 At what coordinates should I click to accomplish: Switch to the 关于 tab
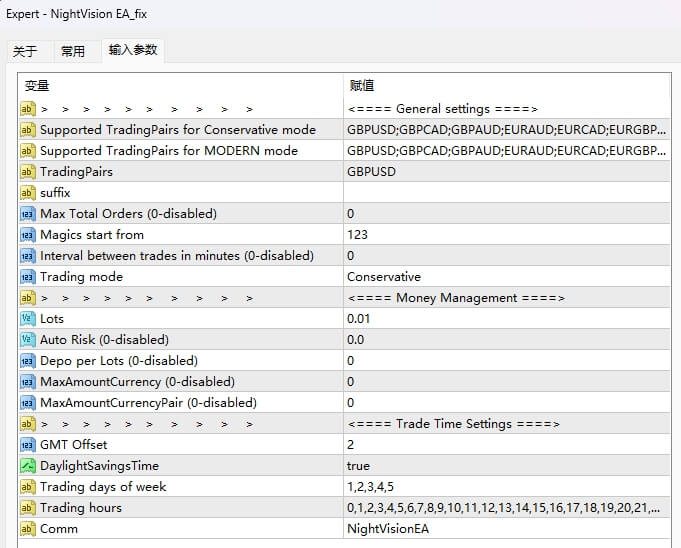point(25,51)
